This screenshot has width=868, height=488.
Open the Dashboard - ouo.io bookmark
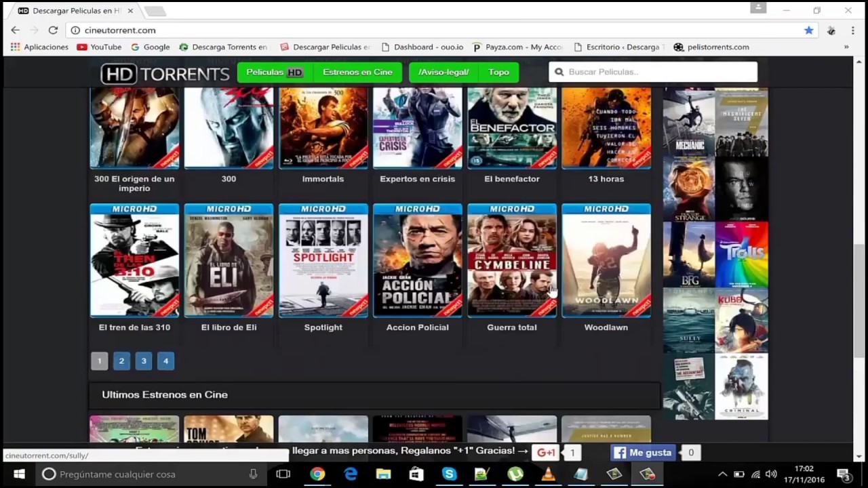click(x=422, y=47)
